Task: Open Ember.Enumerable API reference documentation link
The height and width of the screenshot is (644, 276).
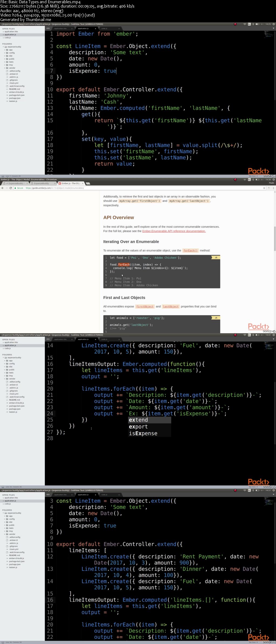Action: click(174, 231)
